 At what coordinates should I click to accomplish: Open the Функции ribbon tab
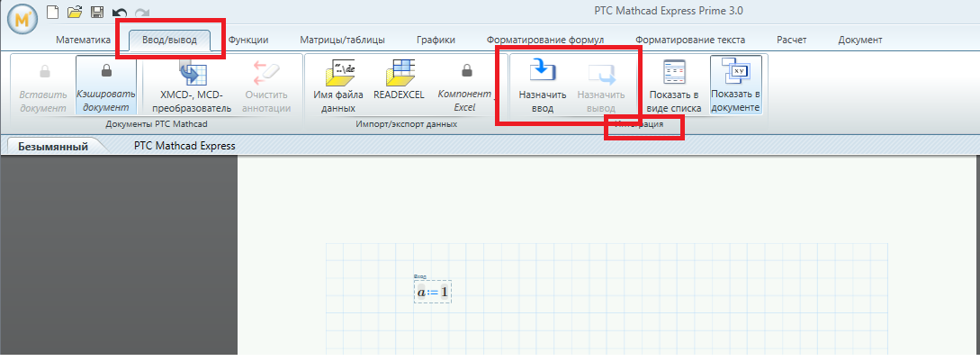(x=248, y=40)
